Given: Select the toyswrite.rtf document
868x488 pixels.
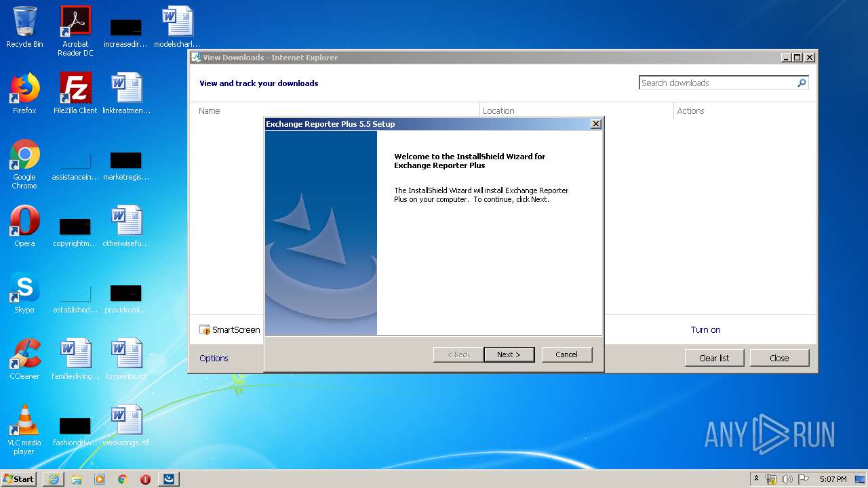Looking at the screenshot, I should pyautogui.click(x=126, y=359).
